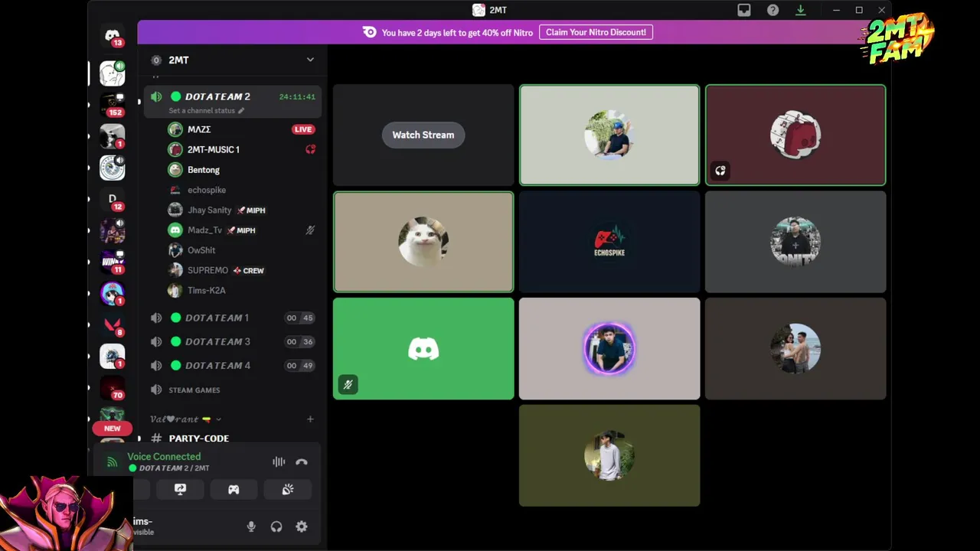Image resolution: width=980 pixels, height=551 pixels.
Task: Click the ECHOSPIKE logo video tile
Action: click(x=609, y=242)
